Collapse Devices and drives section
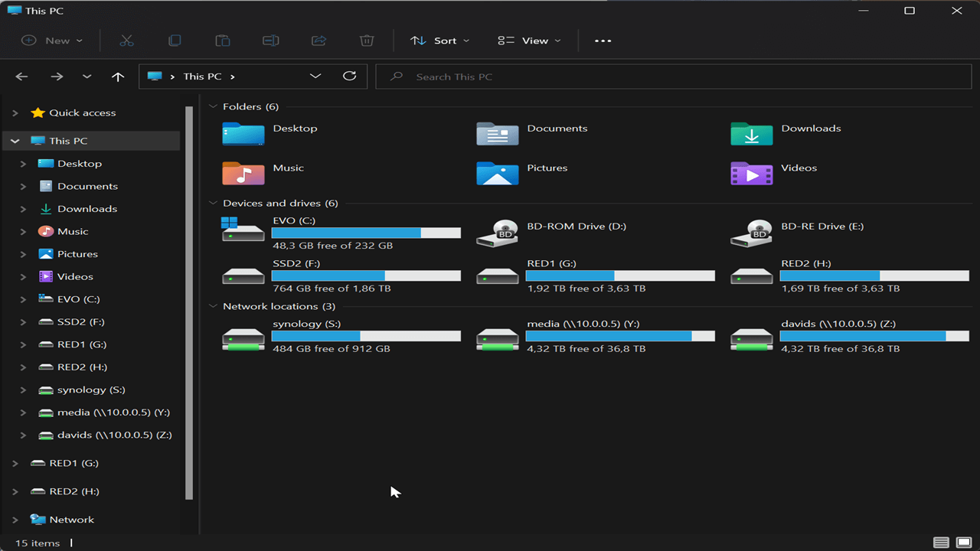 (213, 203)
